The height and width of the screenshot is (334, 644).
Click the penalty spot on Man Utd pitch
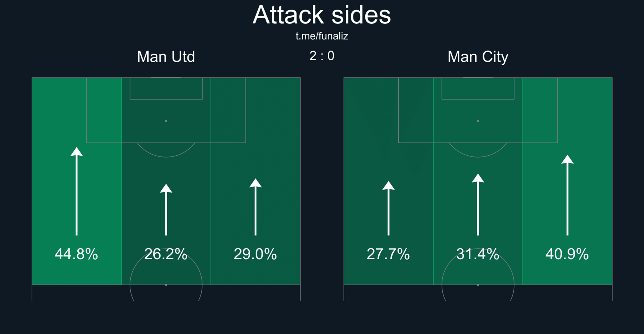point(166,121)
